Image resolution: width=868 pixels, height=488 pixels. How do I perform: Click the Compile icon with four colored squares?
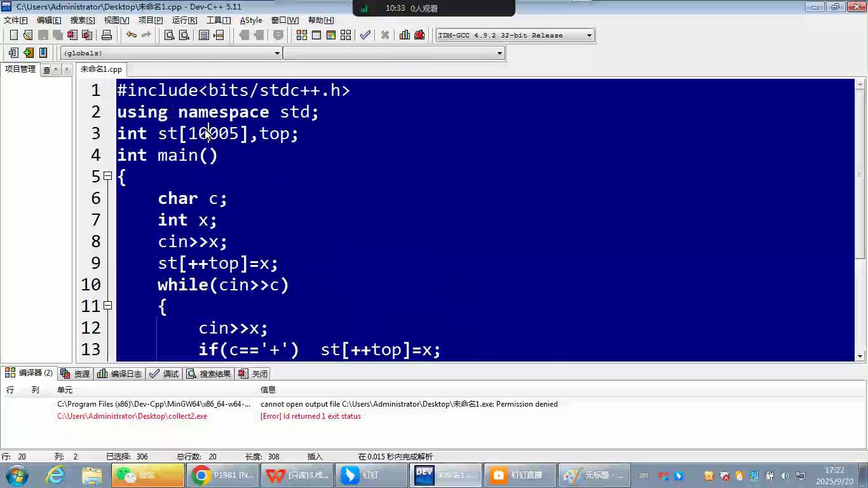click(301, 35)
